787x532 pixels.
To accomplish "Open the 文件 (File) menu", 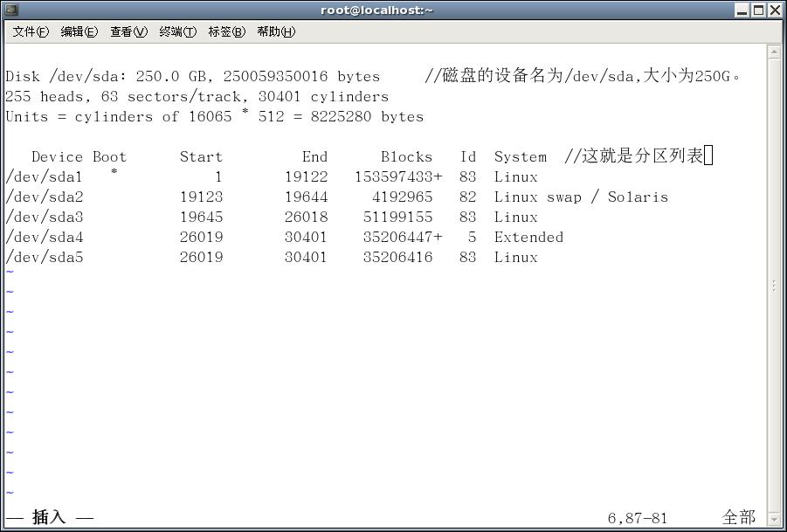I will click(29, 31).
